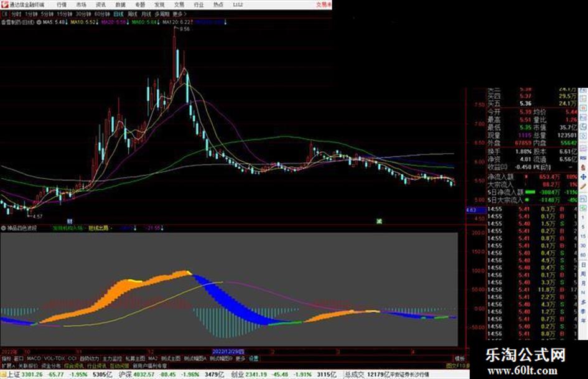The height and width of the screenshot is (379, 588).
Task: Open the 行情 menu
Action: pyautogui.click(x=62, y=5)
